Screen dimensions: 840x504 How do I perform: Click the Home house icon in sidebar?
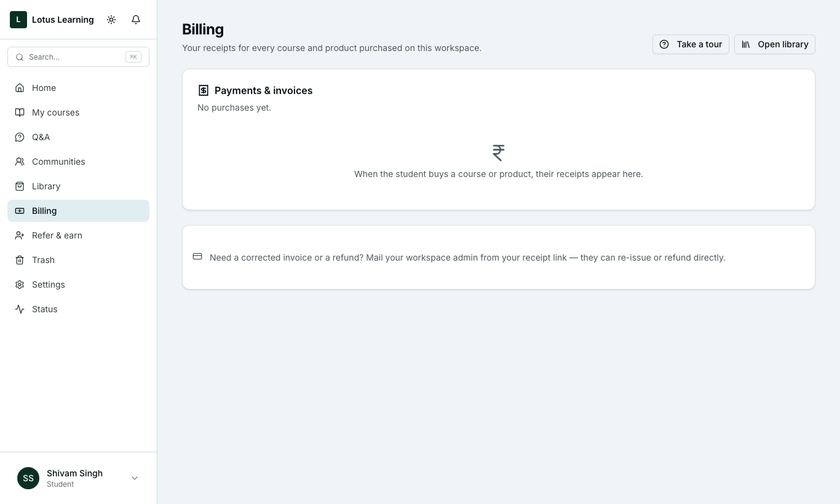pos(20,88)
